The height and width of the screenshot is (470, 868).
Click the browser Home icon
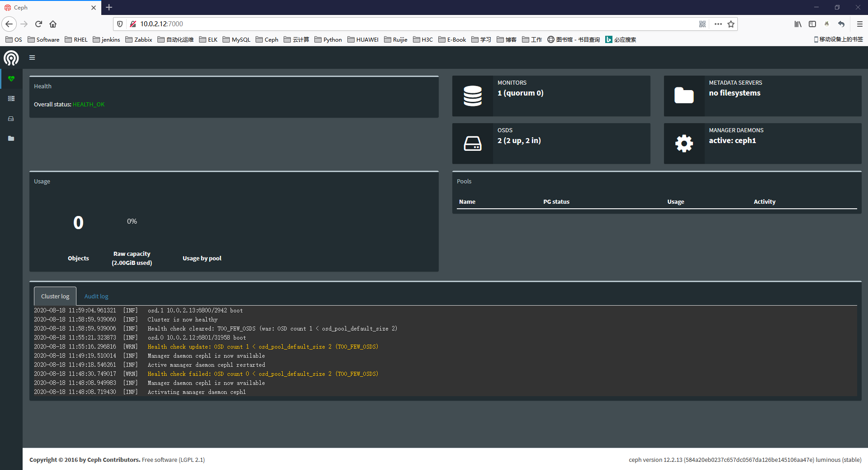point(53,24)
